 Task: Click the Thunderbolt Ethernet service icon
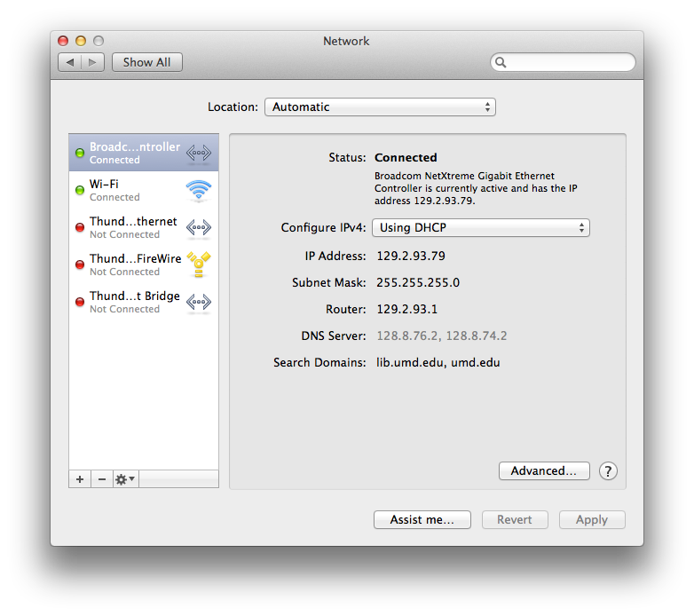(198, 228)
